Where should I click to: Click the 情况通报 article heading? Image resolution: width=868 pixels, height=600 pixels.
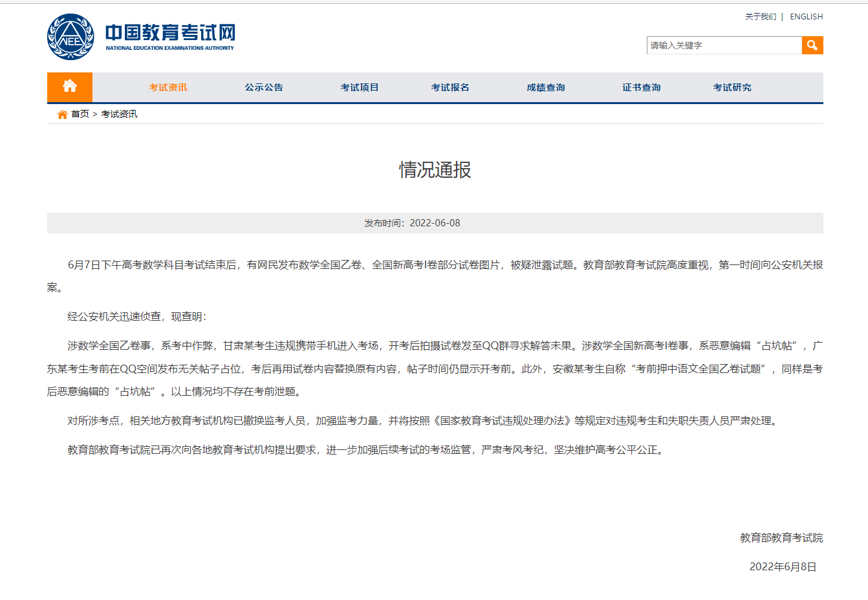pyautogui.click(x=435, y=170)
